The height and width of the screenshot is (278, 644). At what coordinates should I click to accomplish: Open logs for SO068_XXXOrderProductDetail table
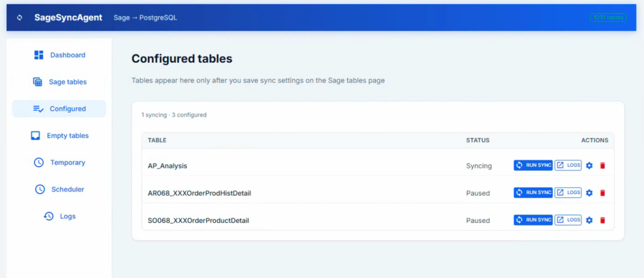[x=568, y=220]
